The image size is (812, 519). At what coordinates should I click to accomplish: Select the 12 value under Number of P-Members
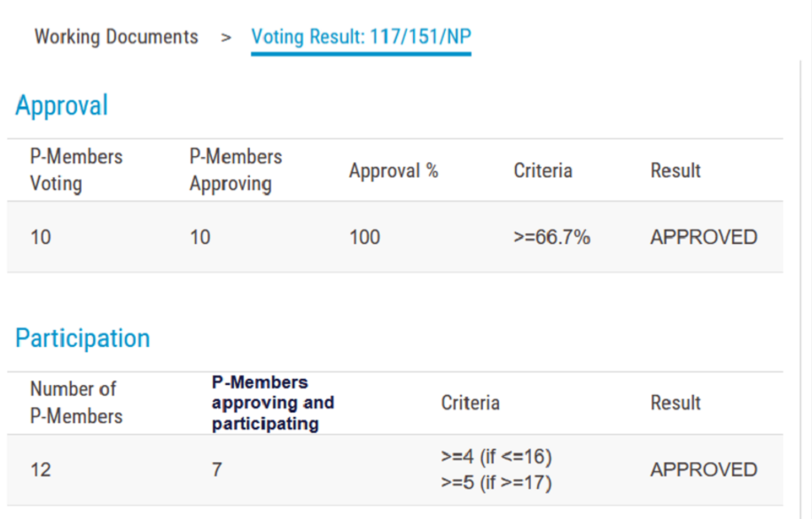click(x=41, y=469)
